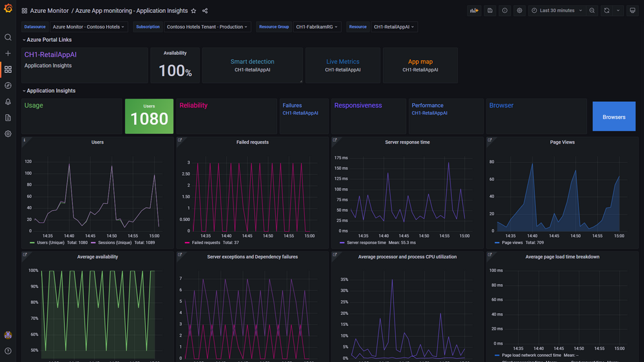Open link icon on page load breakdown panel
The image size is (644, 362).
point(489,254)
